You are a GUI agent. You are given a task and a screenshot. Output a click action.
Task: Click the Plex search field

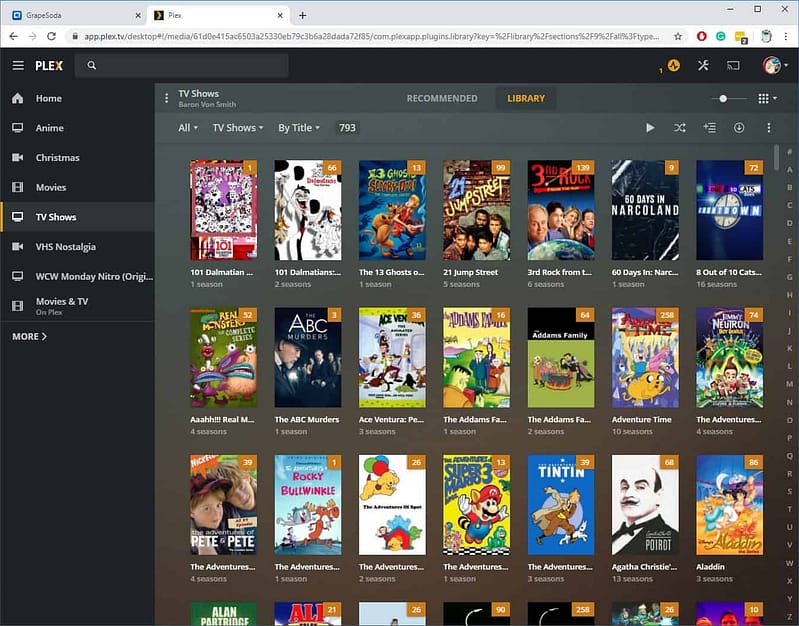[x=181, y=65]
